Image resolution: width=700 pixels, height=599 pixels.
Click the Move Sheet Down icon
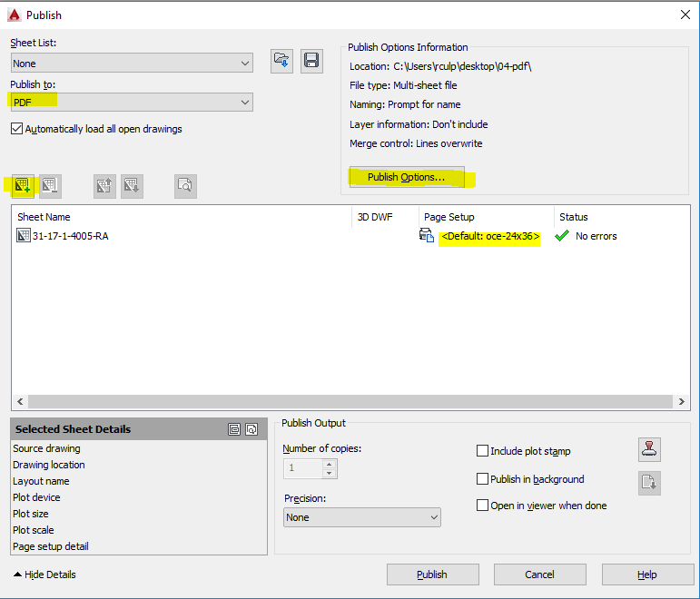132,186
